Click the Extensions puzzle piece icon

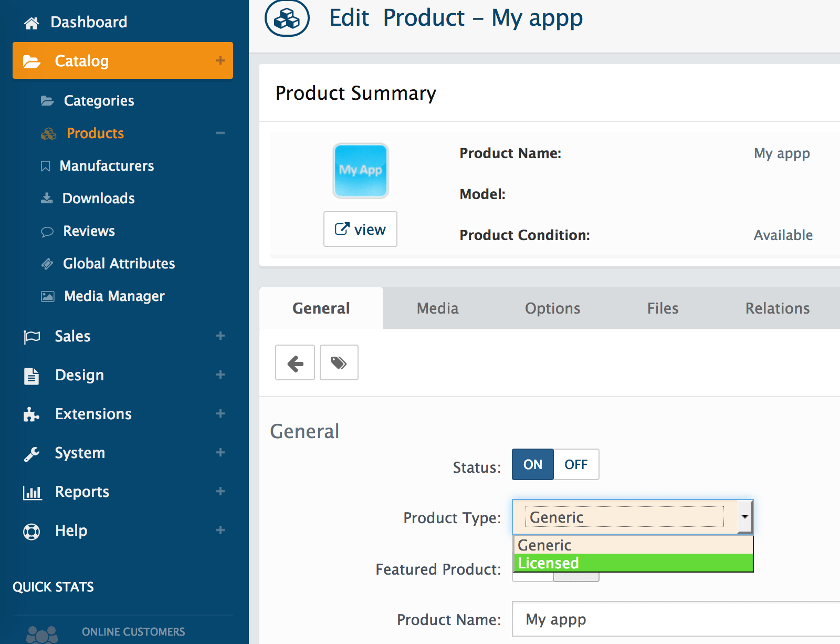click(31, 414)
